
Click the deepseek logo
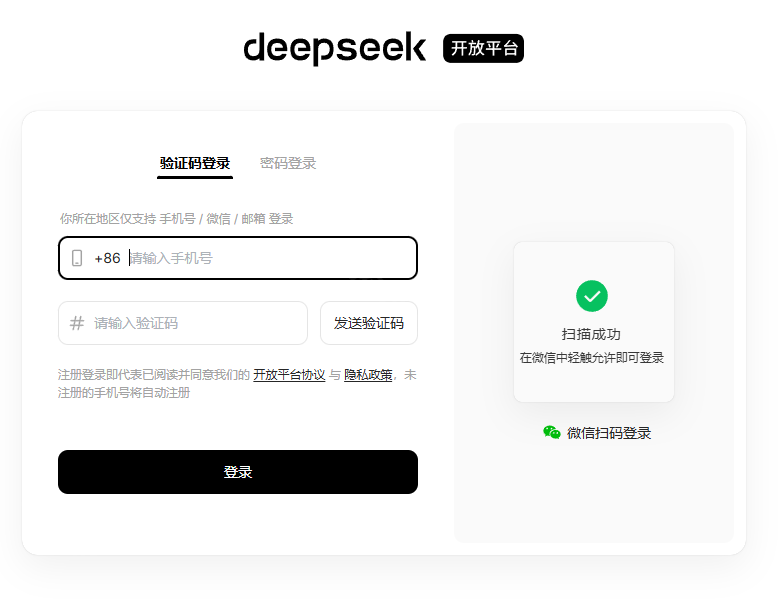(x=335, y=48)
